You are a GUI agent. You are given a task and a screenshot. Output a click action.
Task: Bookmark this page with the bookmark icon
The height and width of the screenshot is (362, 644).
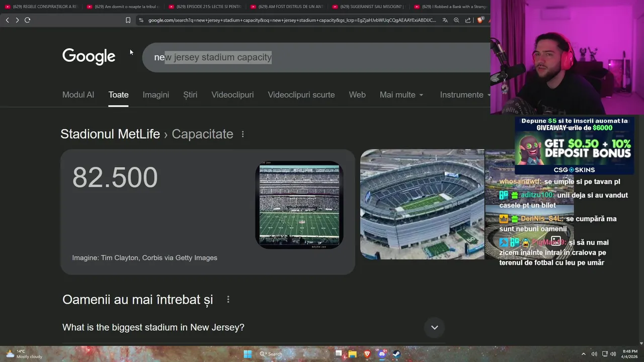(x=128, y=20)
